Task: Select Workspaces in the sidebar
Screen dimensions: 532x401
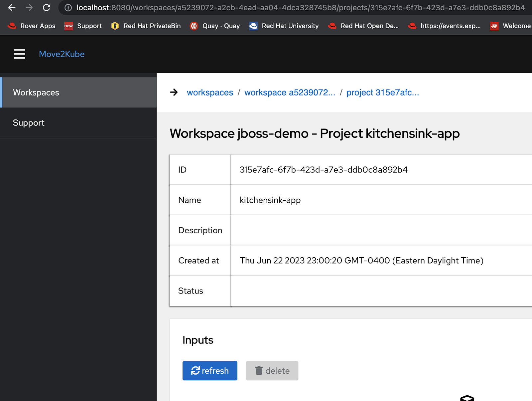Action: click(x=36, y=92)
